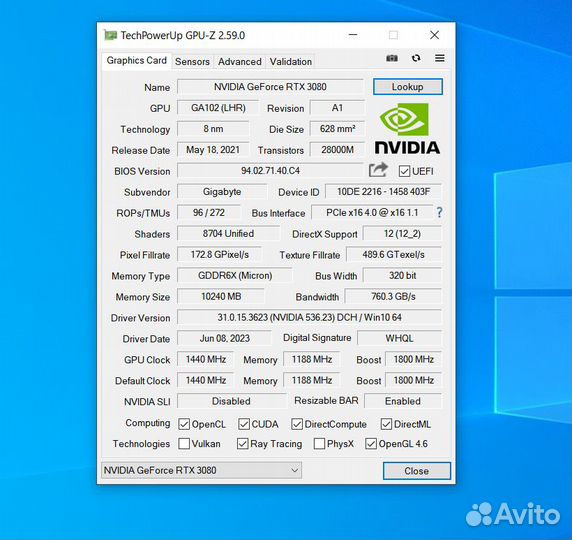Click the NVIDIA logo
The height and width of the screenshot is (540, 572).
407,128
